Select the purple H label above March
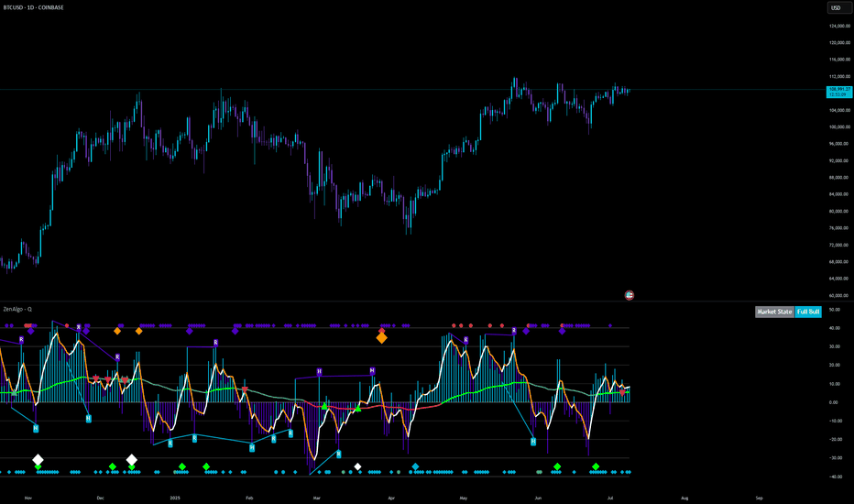The width and height of the screenshot is (854, 504). (319, 372)
